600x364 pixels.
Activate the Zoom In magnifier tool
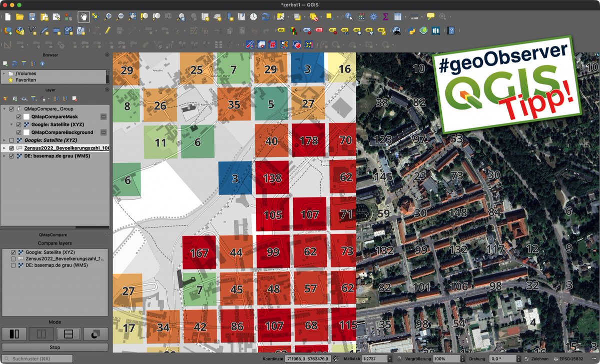coord(109,16)
